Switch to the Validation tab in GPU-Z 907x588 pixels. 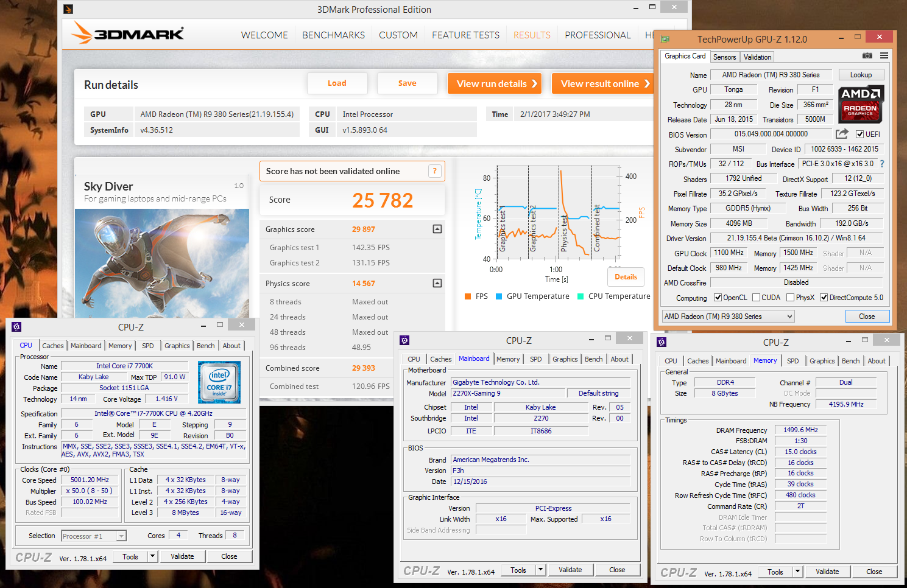[x=757, y=57]
